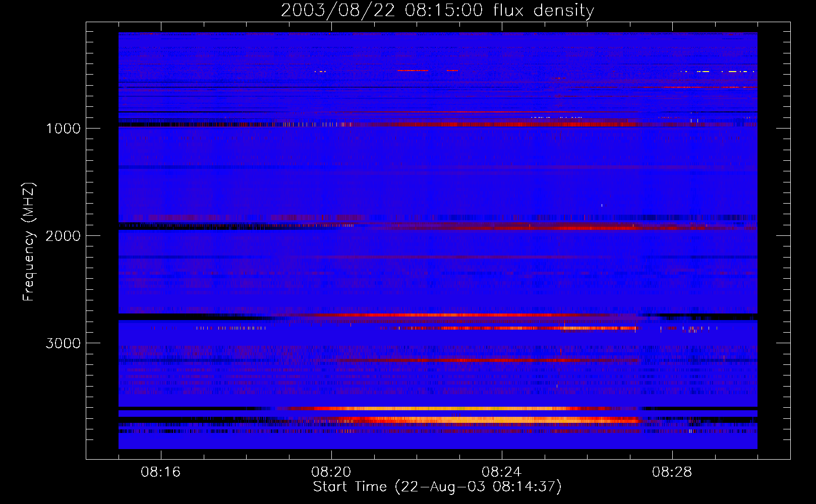The image size is (816, 504).
Task: Select the 3000 frequency axis label
Action: 63,343
